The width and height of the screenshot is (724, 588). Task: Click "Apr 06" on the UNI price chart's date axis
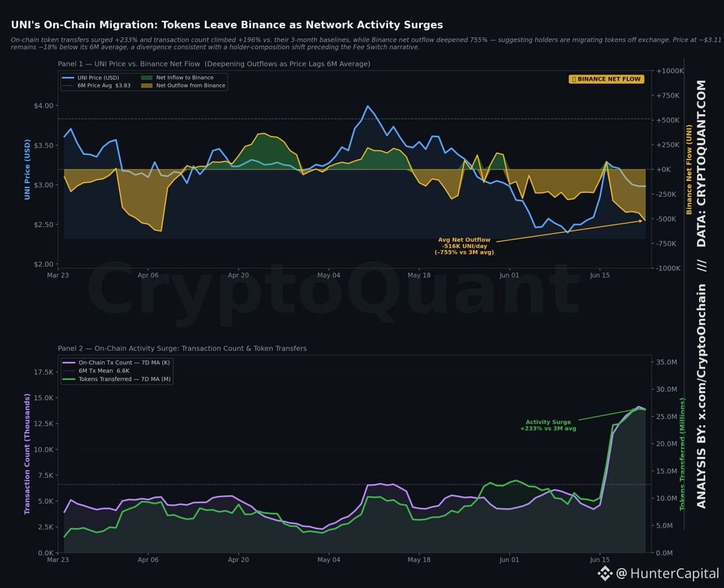point(148,275)
